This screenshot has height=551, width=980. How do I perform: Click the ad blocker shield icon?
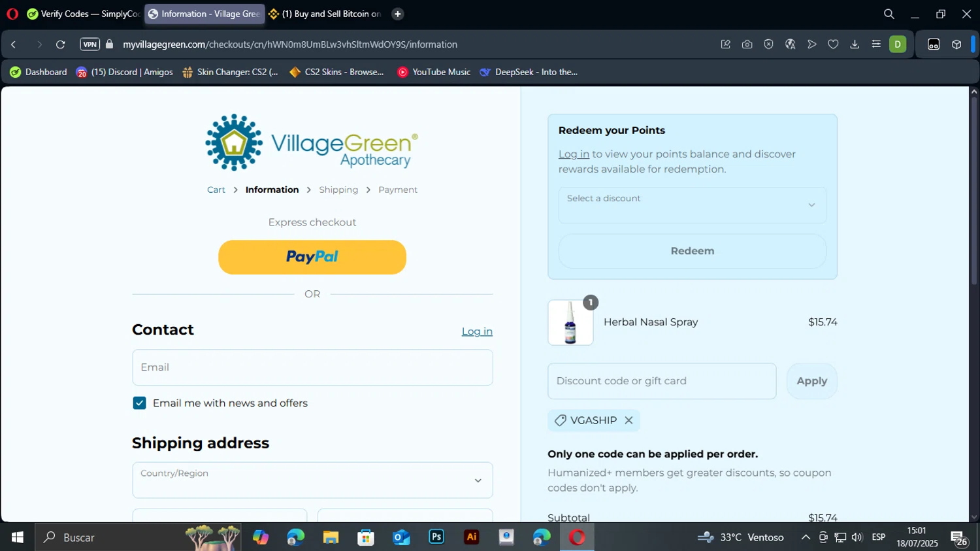click(768, 44)
